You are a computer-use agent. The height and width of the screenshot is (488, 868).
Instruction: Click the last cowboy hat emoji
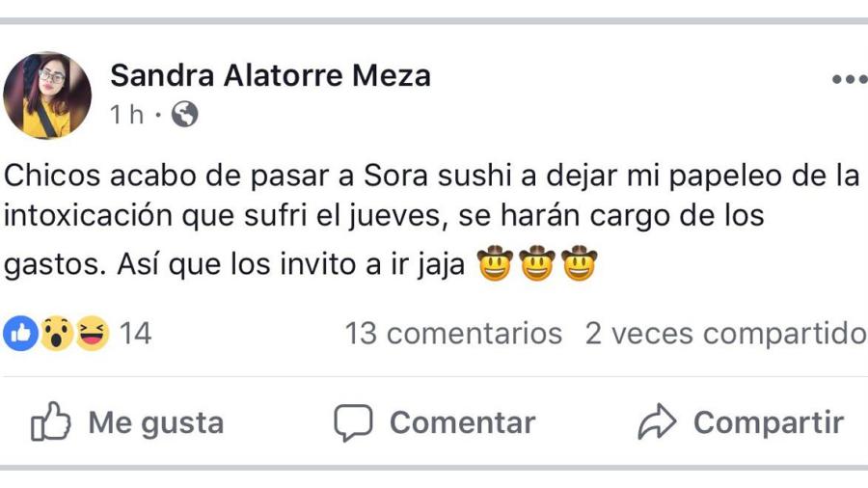coord(580,263)
